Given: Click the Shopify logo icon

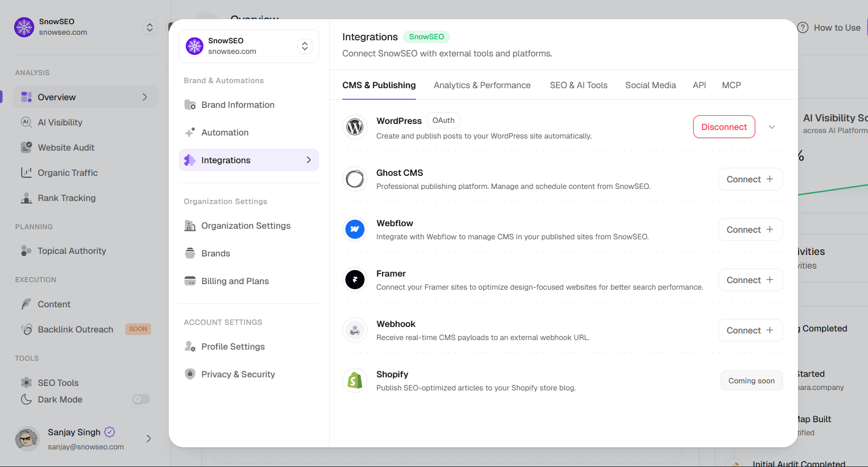Looking at the screenshot, I should click(355, 380).
